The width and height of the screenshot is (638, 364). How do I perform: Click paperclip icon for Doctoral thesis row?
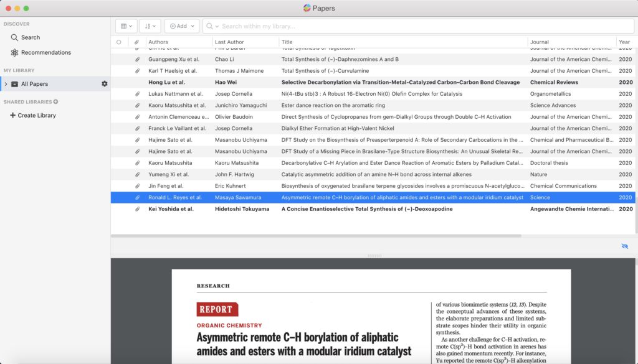(x=138, y=163)
